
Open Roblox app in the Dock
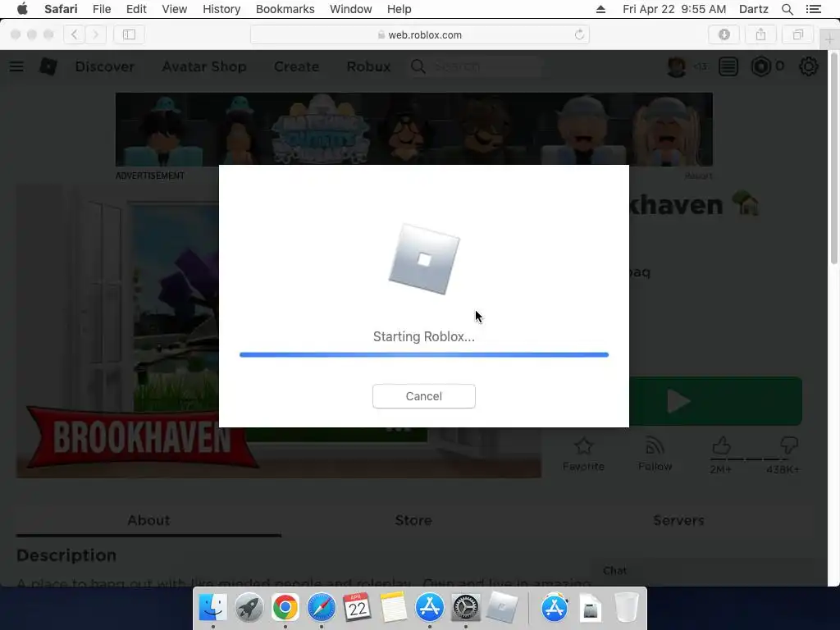coord(502,608)
